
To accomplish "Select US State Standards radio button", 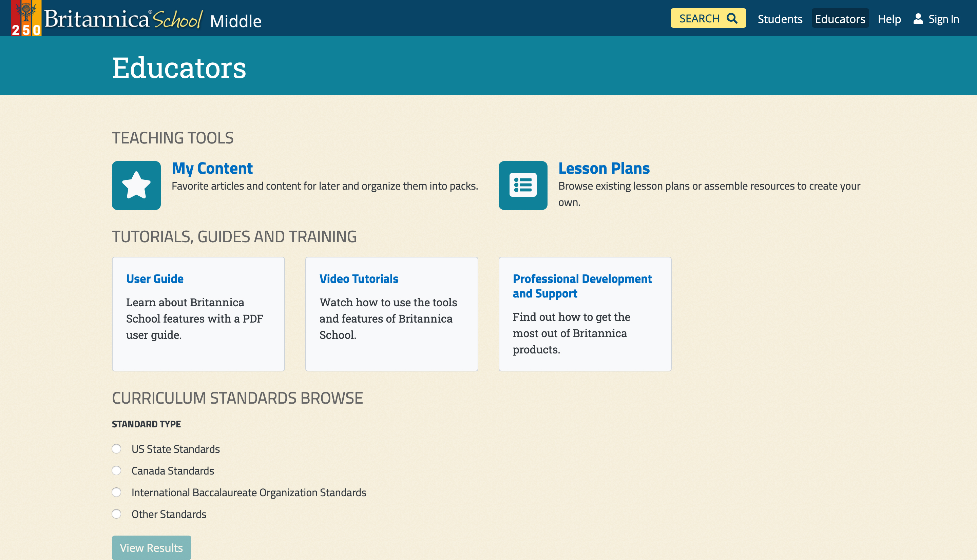I will (x=116, y=449).
